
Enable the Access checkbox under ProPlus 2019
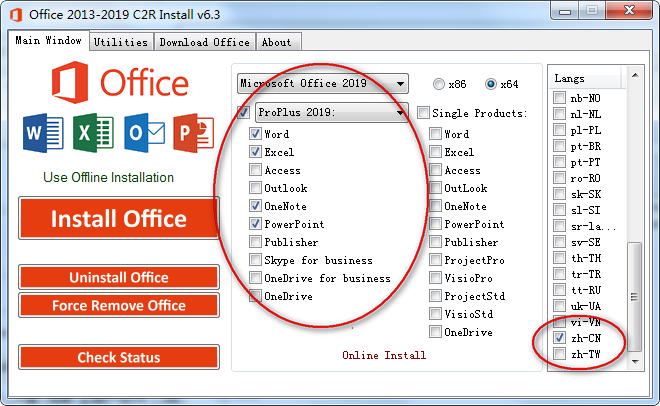256,171
